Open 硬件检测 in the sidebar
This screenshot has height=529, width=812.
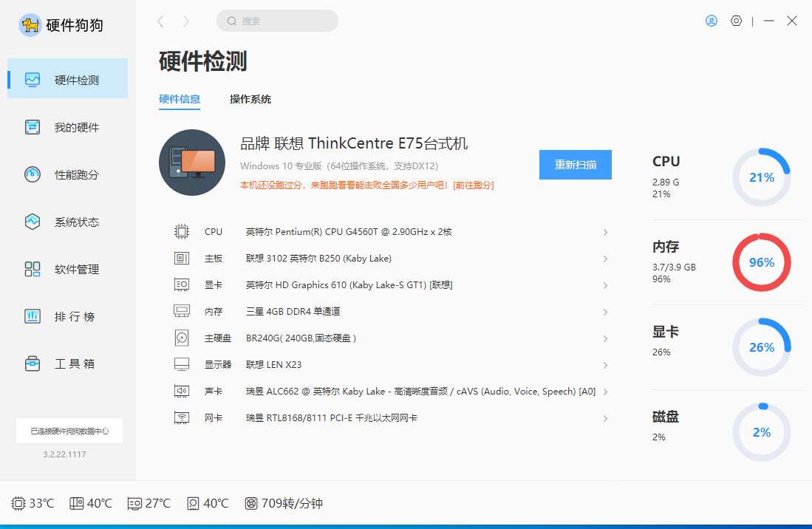click(67, 78)
